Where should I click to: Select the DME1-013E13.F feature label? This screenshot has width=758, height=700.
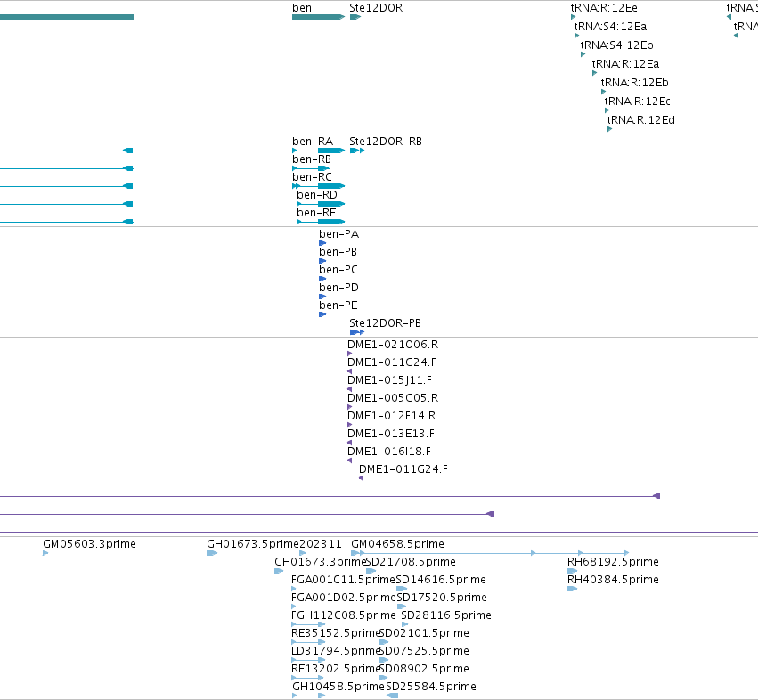point(391,434)
